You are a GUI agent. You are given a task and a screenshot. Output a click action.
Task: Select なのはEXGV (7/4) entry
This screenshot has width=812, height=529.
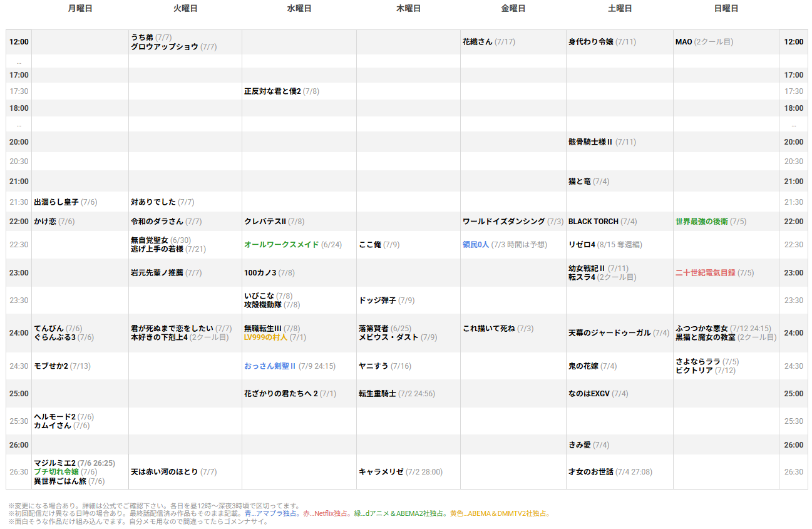(599, 394)
